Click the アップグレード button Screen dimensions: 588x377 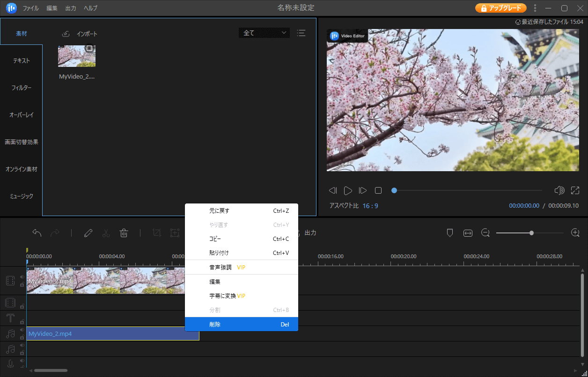pos(501,8)
